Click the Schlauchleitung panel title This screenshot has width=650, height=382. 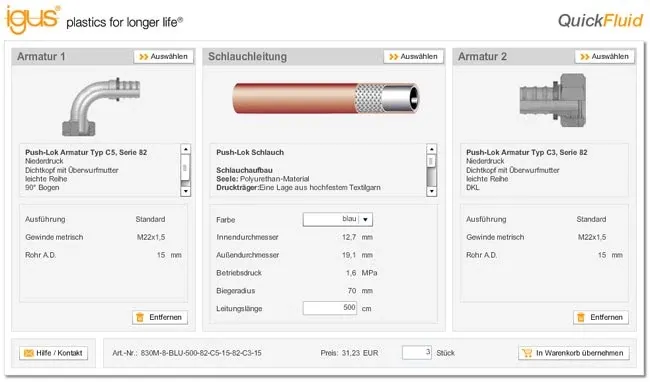pos(247,57)
